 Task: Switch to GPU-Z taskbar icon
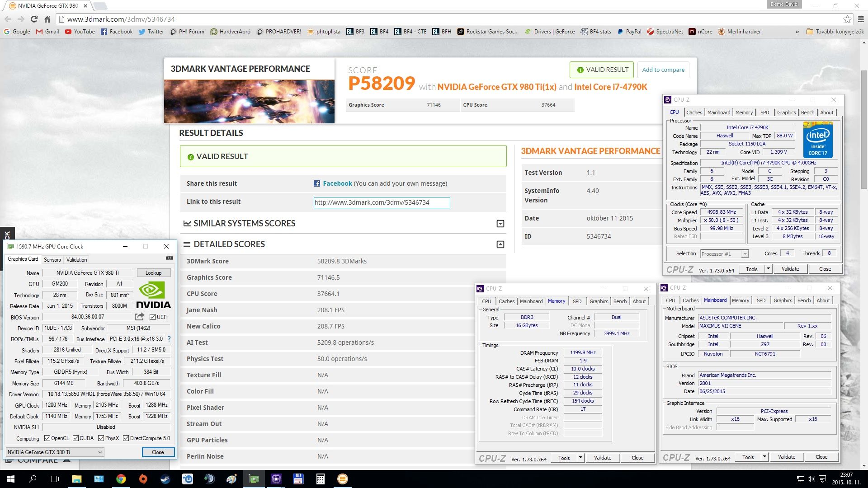254,479
